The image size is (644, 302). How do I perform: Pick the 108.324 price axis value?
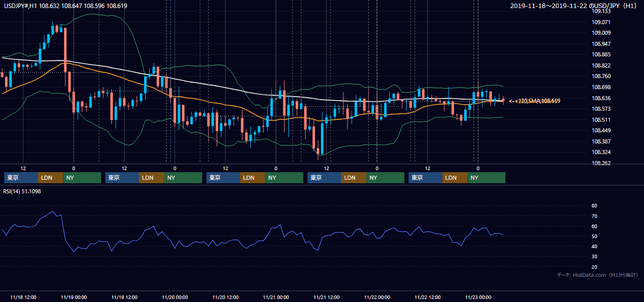(x=601, y=152)
